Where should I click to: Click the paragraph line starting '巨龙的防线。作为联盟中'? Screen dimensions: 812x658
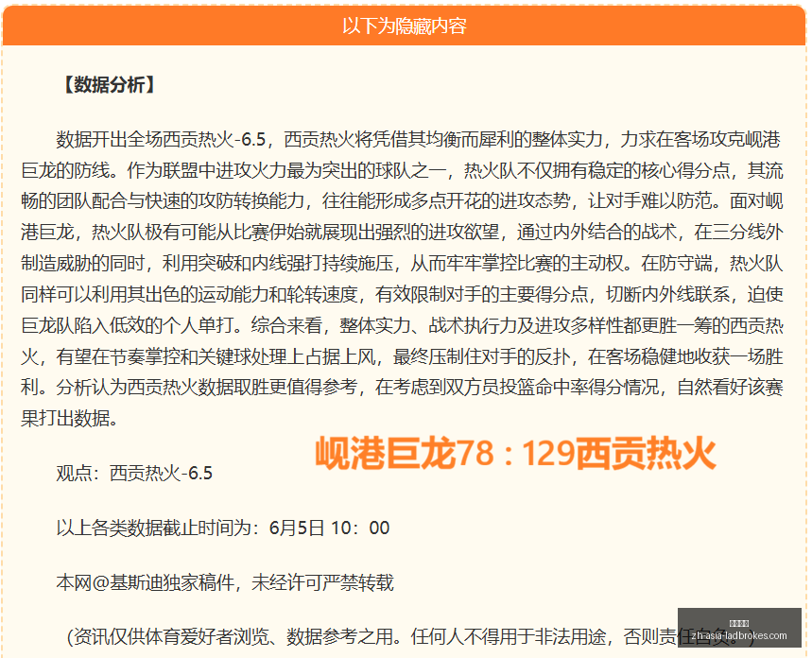(x=402, y=170)
